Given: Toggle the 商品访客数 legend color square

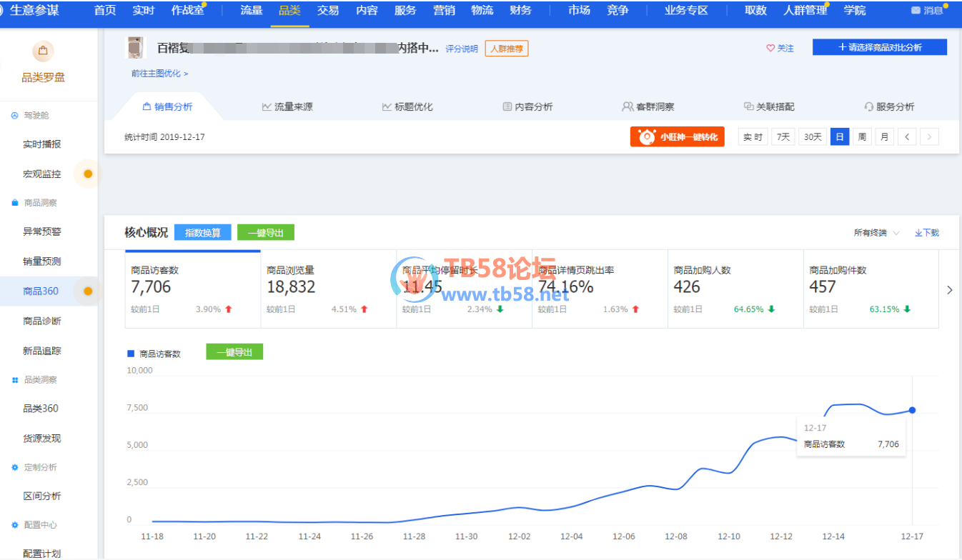Looking at the screenshot, I should [131, 354].
